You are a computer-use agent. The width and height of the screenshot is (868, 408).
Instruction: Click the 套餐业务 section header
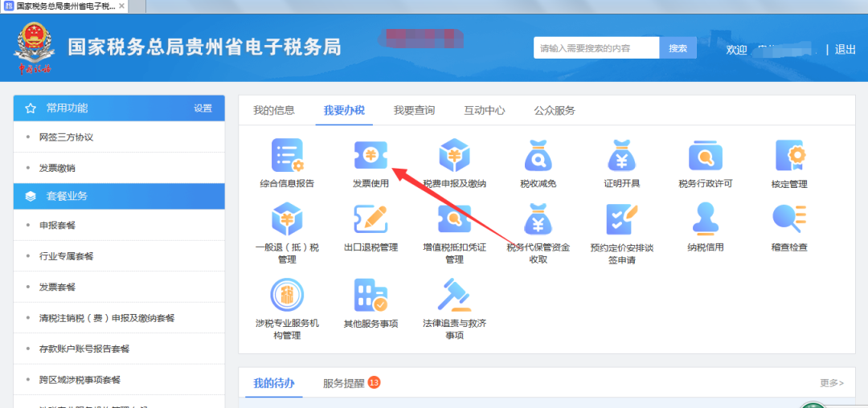click(x=119, y=196)
